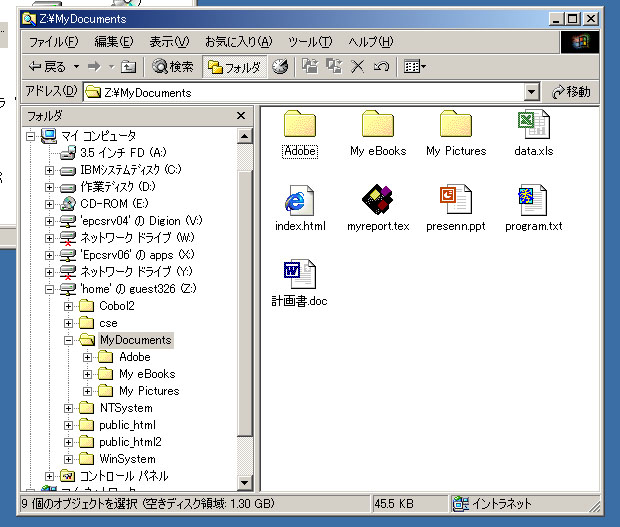The image size is (620, 527).
Task: Select 'epcsrv04' の Digion (V:) drive
Action: (141, 221)
